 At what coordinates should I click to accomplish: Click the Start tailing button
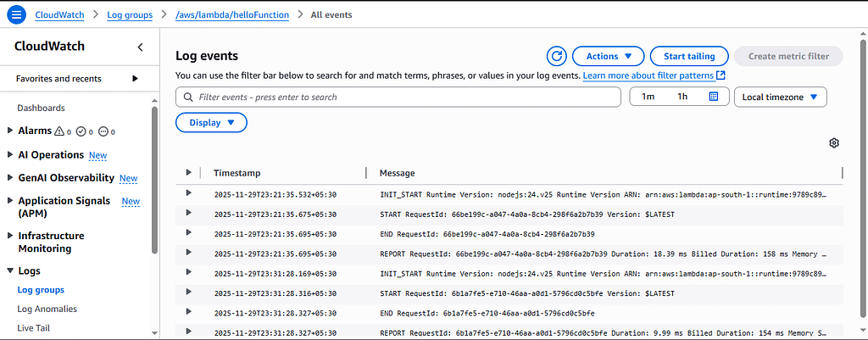point(689,56)
